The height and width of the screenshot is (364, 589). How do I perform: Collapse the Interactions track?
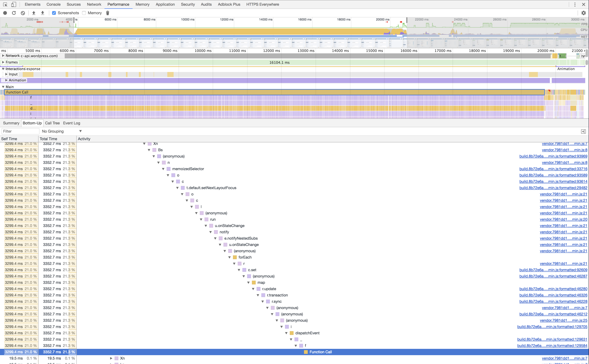(3, 69)
